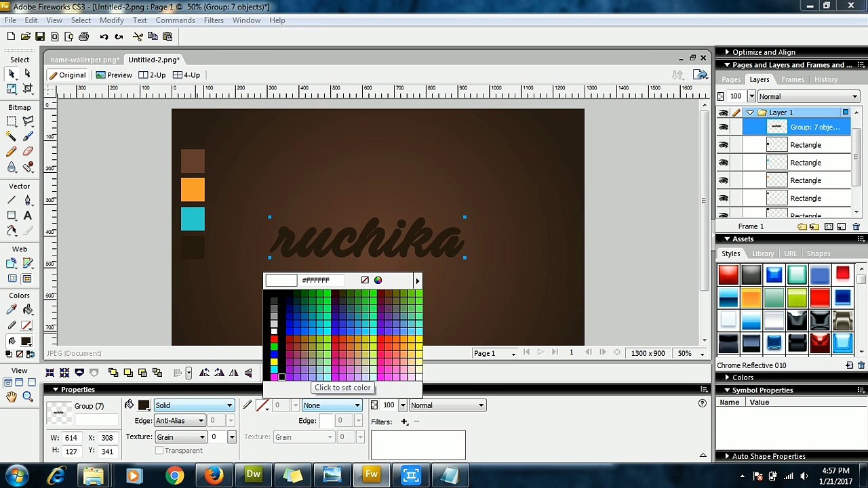The width and height of the screenshot is (868, 488).
Task: Open the stroke type None dropdown
Action: click(332, 405)
